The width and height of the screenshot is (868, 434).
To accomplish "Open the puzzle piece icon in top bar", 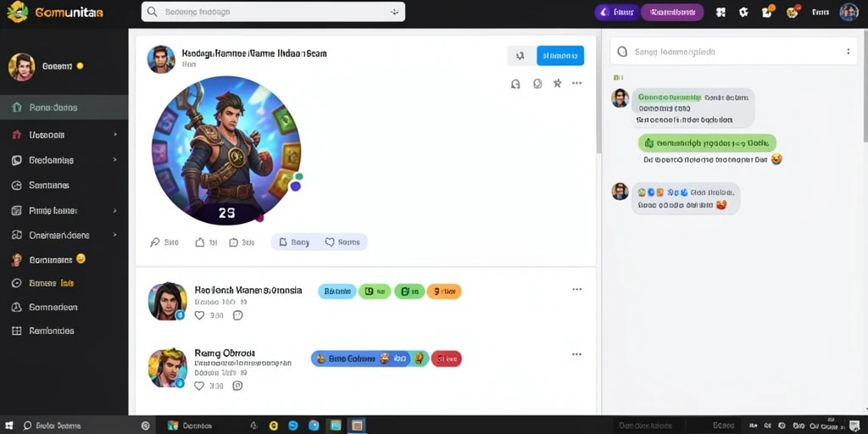I will pos(721,12).
